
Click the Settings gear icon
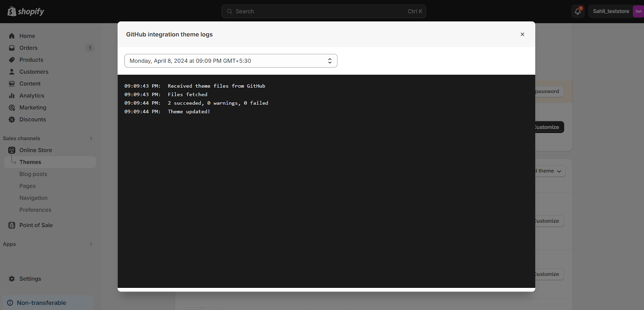click(12, 279)
